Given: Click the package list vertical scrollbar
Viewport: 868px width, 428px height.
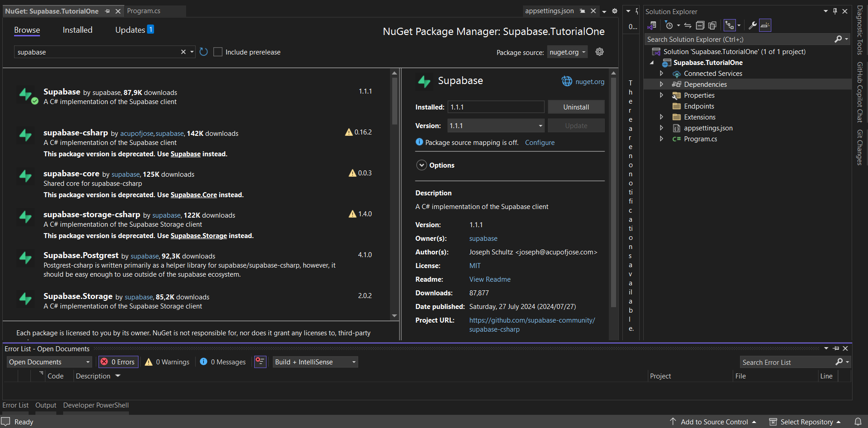Looking at the screenshot, I should point(395,100).
